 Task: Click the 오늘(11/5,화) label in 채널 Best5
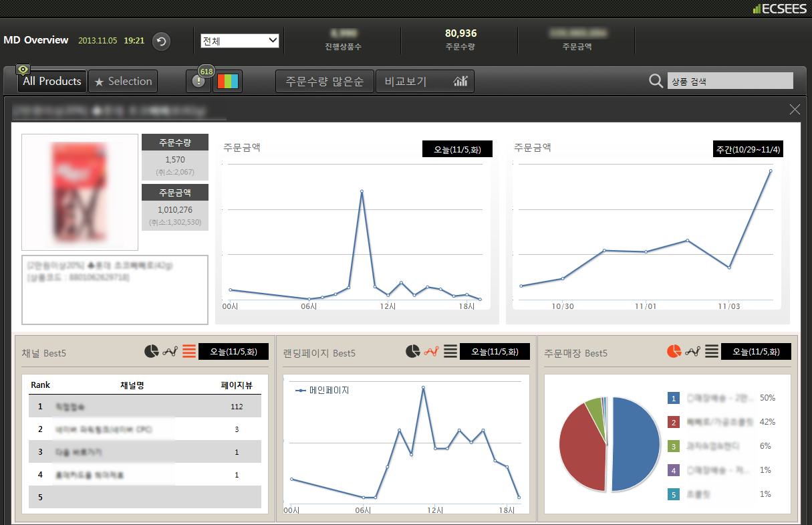233,352
